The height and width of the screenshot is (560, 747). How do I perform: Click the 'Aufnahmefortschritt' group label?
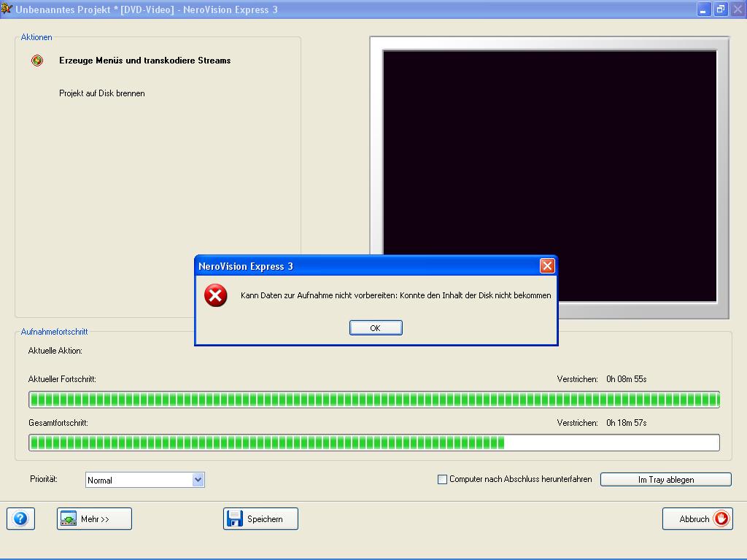(x=54, y=332)
